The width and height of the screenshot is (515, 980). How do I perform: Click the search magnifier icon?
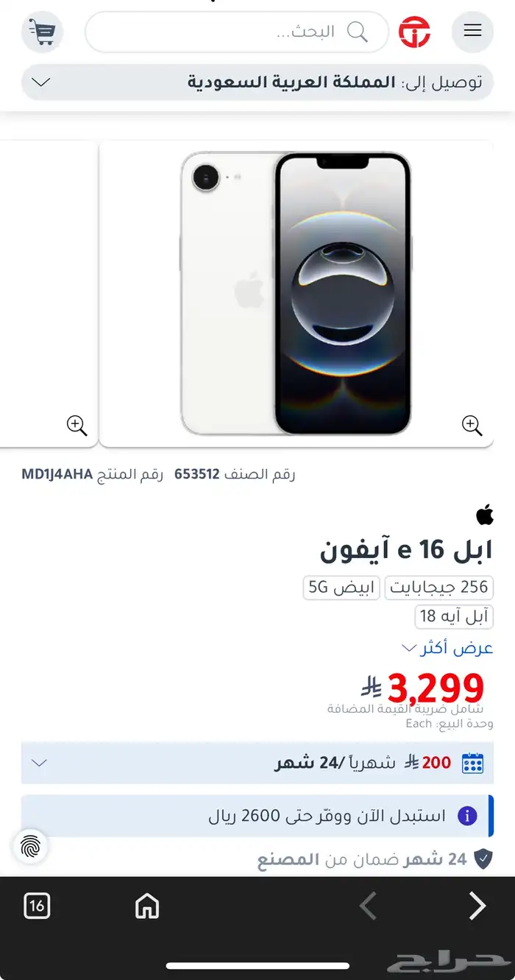click(x=358, y=32)
